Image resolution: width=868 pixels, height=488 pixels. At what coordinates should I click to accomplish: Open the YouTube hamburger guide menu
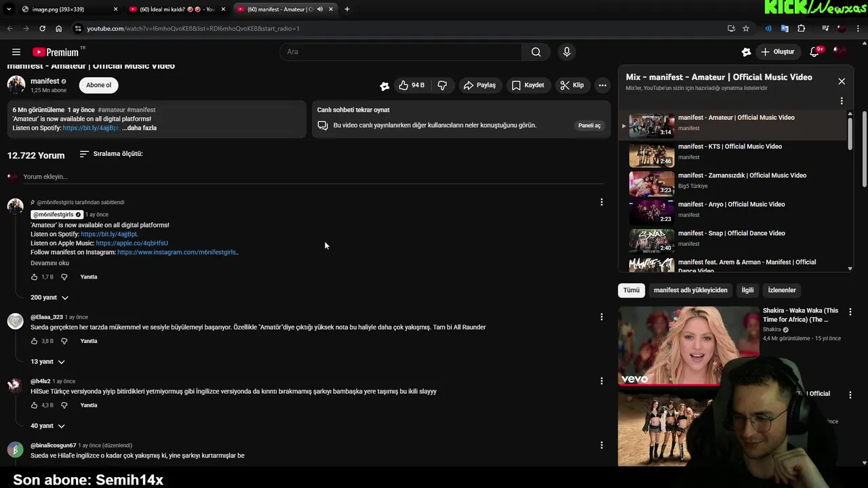pos(16,52)
